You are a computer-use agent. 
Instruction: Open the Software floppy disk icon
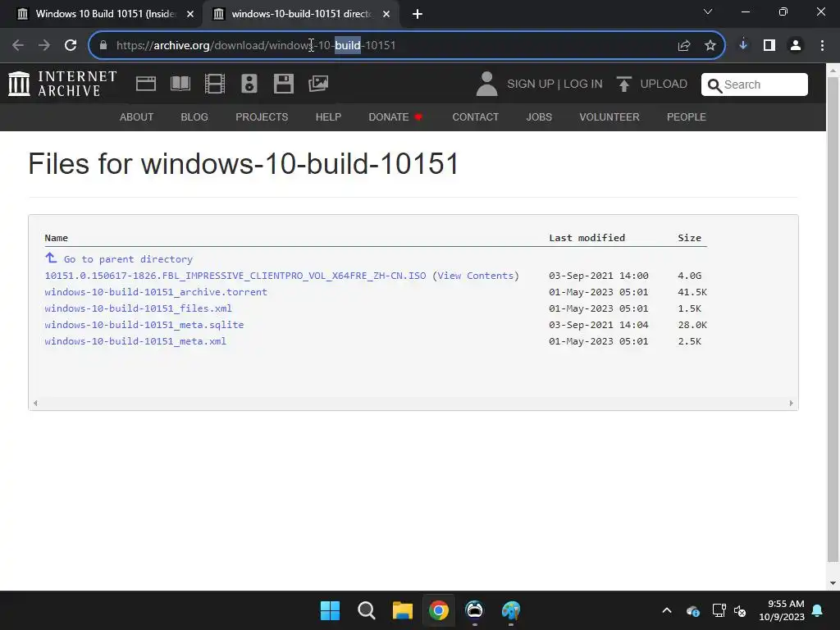pyautogui.click(x=283, y=84)
